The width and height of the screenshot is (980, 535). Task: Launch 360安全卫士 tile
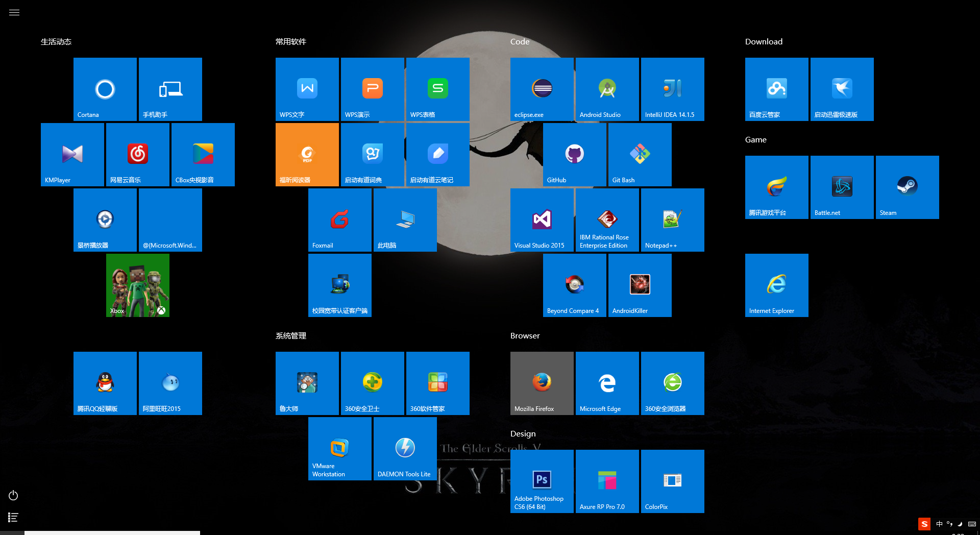[373, 383]
